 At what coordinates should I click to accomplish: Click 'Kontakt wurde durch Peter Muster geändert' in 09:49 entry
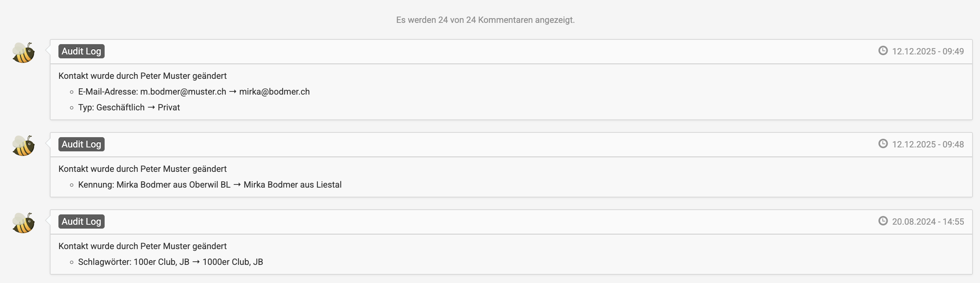pyautogui.click(x=143, y=76)
